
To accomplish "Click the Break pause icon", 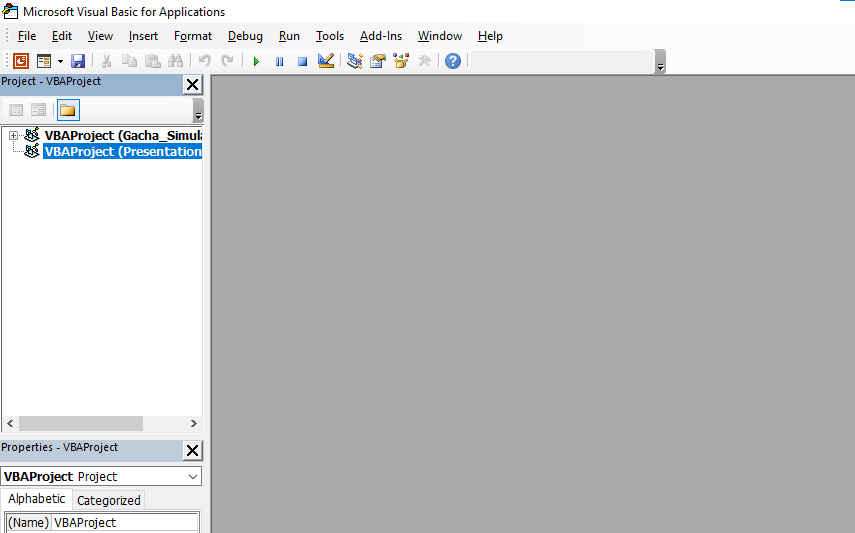I will click(279, 61).
